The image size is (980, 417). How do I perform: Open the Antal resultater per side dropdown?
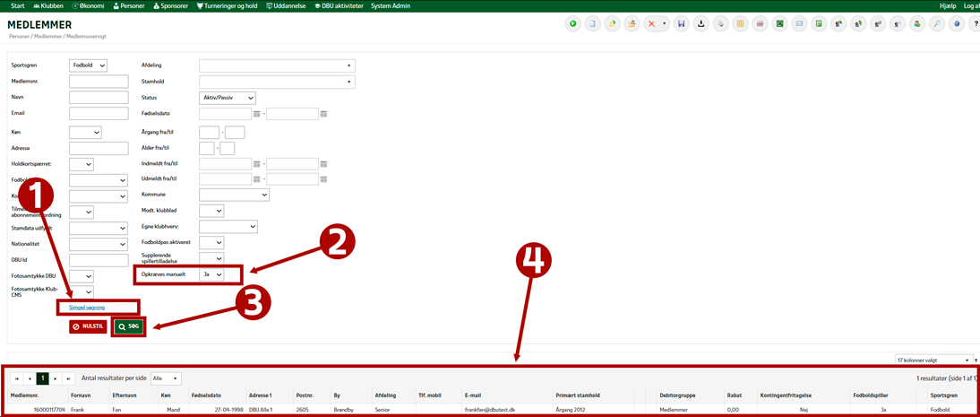coord(166,378)
